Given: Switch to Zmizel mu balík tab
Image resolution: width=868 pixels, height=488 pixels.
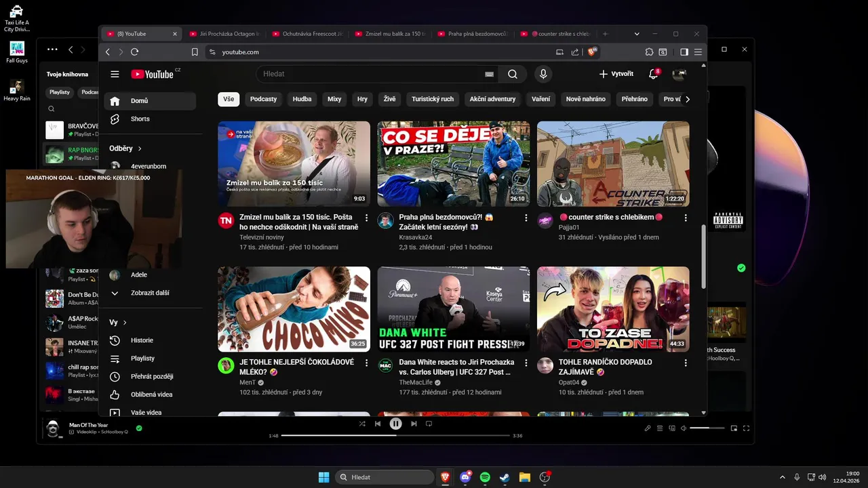Looking at the screenshot, I should point(390,34).
